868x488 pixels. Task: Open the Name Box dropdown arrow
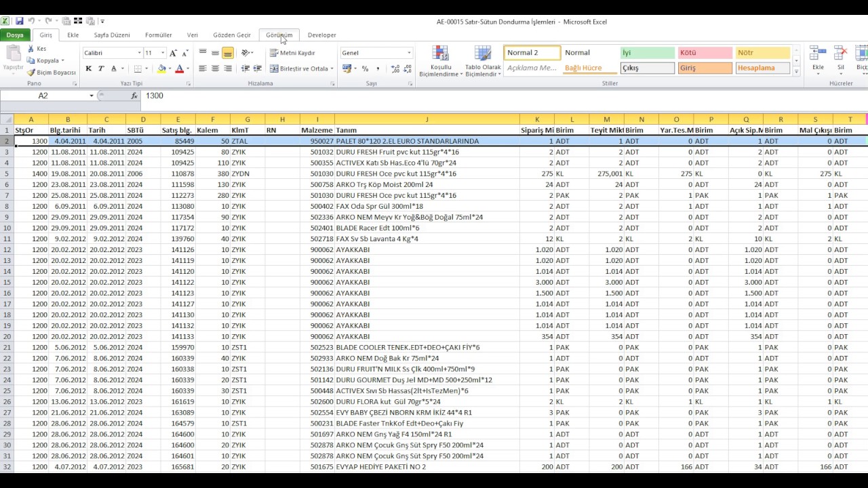point(92,96)
